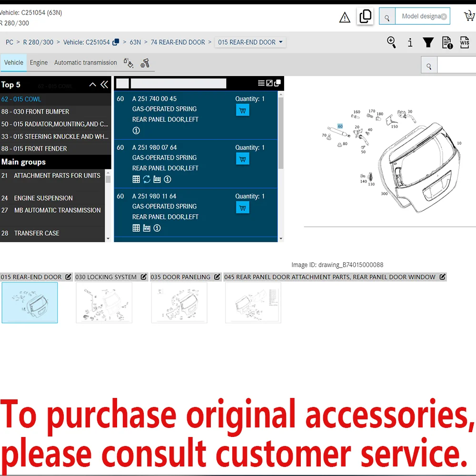Select the Engine tab

[39, 62]
